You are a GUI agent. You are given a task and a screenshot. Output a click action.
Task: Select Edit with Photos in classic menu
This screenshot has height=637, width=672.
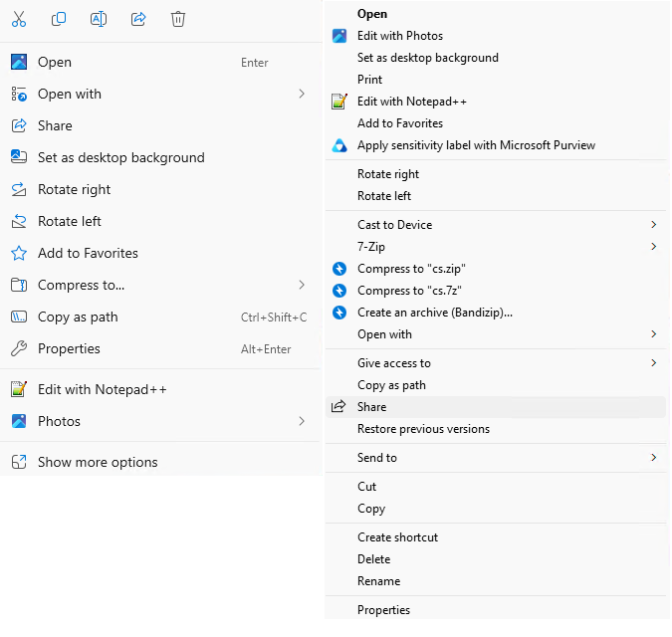pyautogui.click(x=400, y=36)
